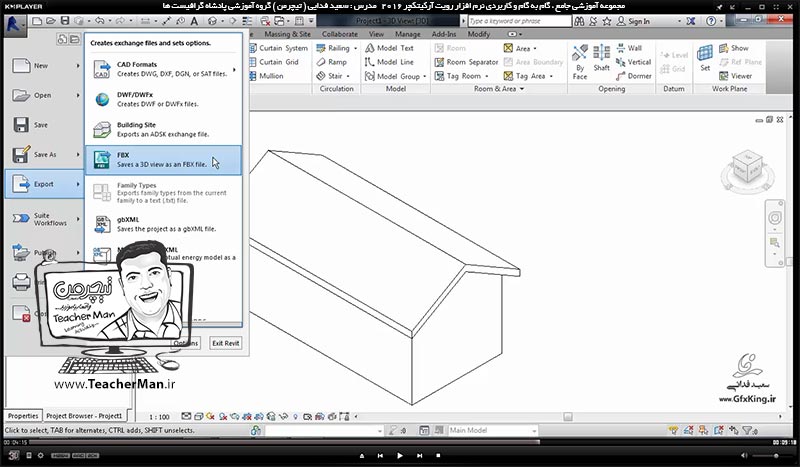Choose Building Site export option
The height and width of the screenshot is (467, 800).
(x=163, y=130)
